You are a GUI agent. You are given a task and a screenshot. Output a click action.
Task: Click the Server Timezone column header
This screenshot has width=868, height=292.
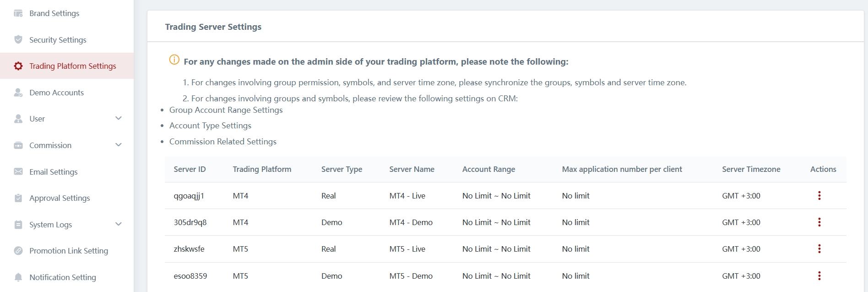pyautogui.click(x=751, y=169)
